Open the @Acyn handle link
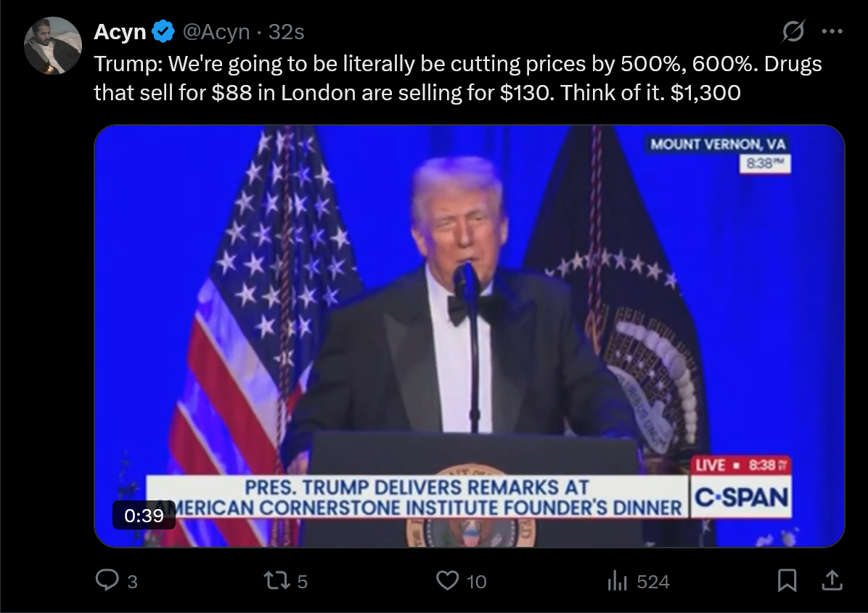 (x=216, y=32)
